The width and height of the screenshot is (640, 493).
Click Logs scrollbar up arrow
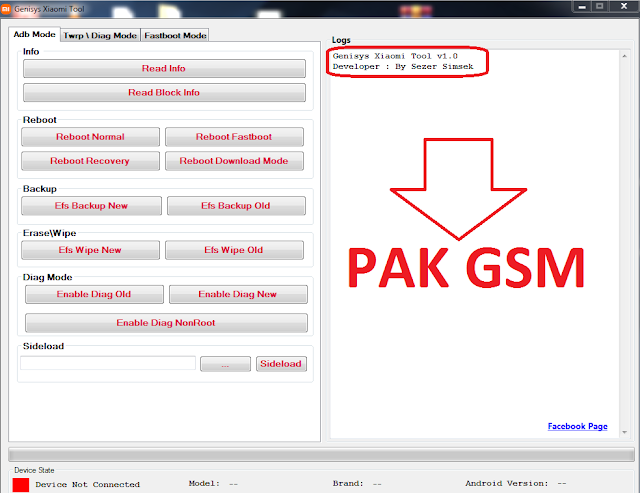(x=624, y=56)
